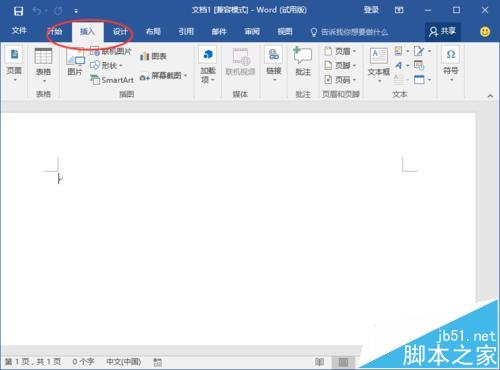
Task: Select the 插入 (Insert) tab
Action: [87, 32]
